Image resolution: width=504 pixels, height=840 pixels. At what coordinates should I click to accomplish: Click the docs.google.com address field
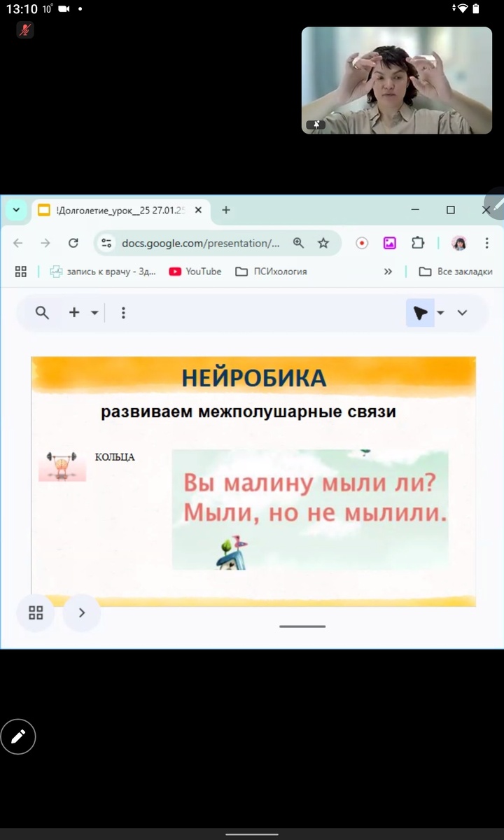click(x=200, y=243)
